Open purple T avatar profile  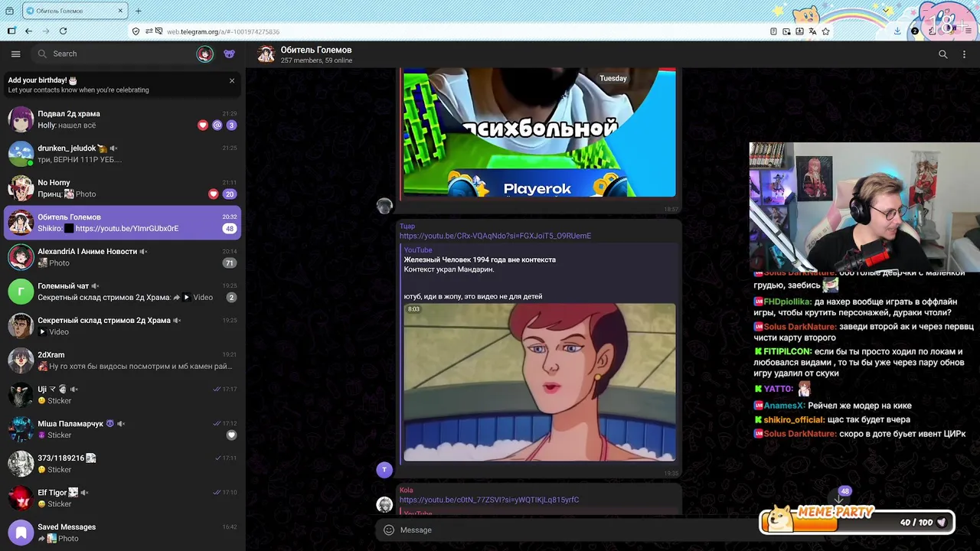384,470
